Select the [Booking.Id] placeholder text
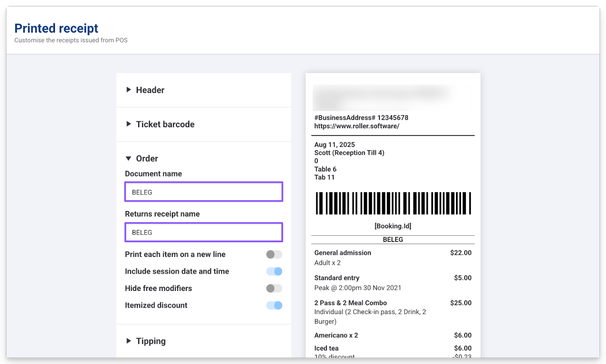 point(393,226)
